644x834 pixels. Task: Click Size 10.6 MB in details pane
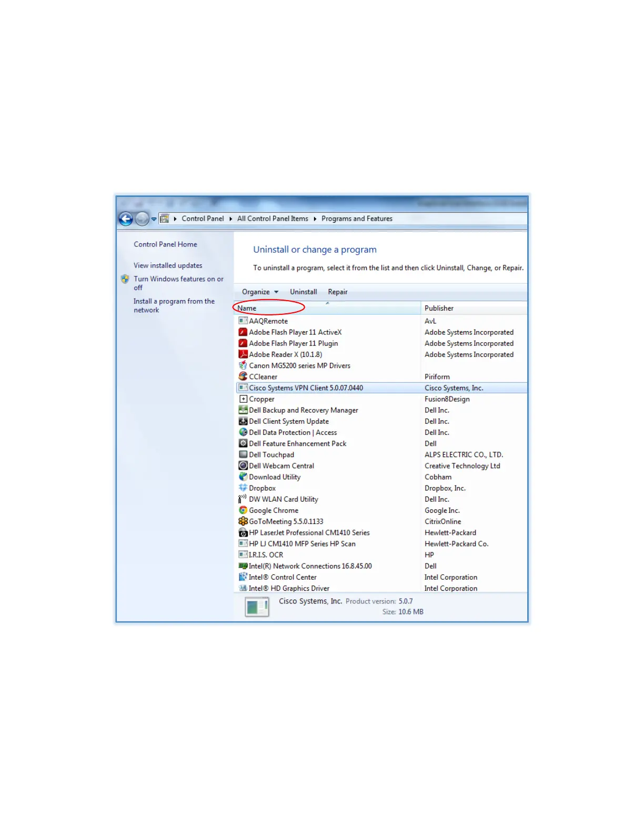click(x=403, y=612)
